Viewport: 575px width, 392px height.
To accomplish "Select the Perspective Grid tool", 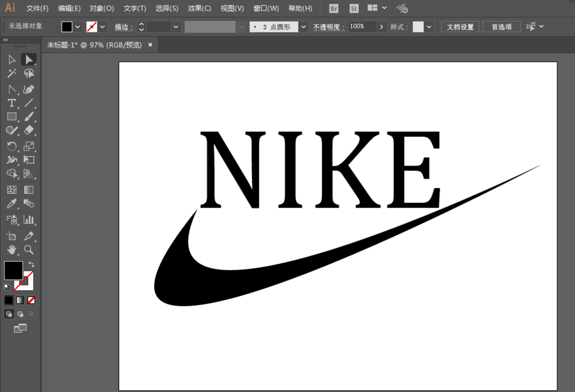I will (29, 174).
